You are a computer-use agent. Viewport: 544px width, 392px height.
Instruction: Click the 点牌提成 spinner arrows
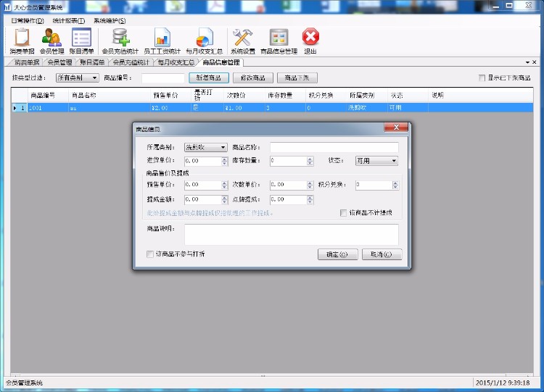pyautogui.click(x=310, y=200)
